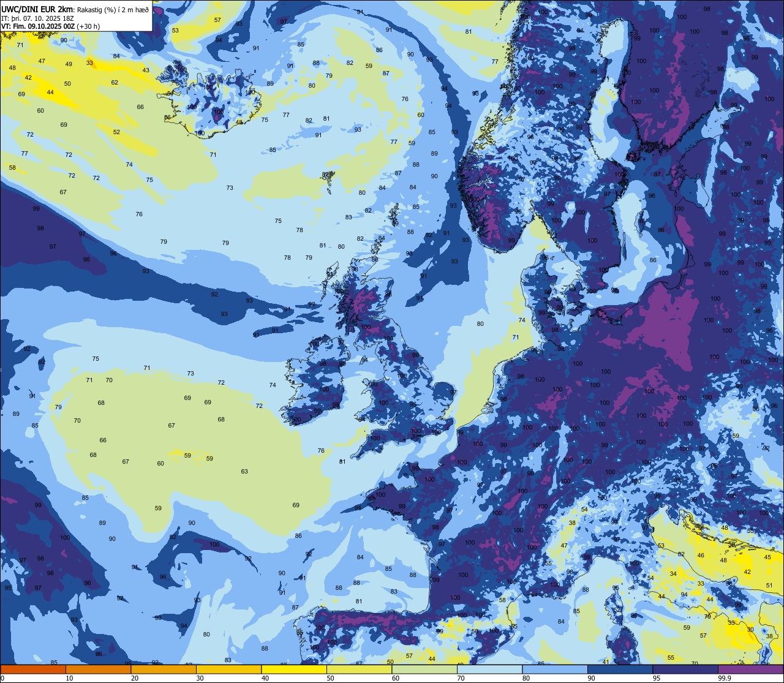Click the 'UWC/DINI EUR 2km' title text
Viewport: 784px width, 683px height.
[37, 9]
